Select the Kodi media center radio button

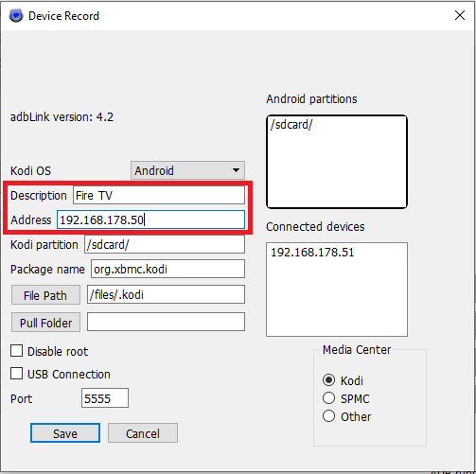(328, 380)
